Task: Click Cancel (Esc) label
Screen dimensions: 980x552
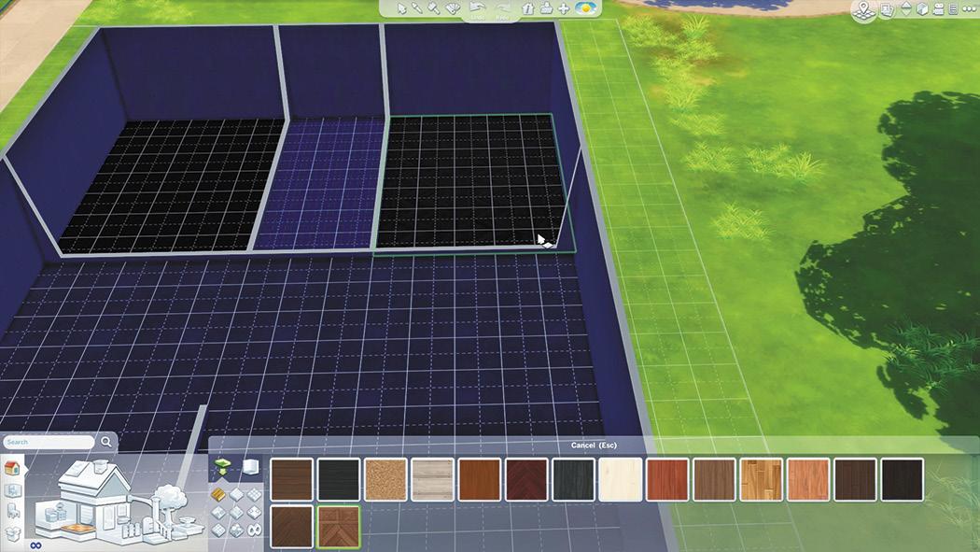Action: click(x=594, y=446)
